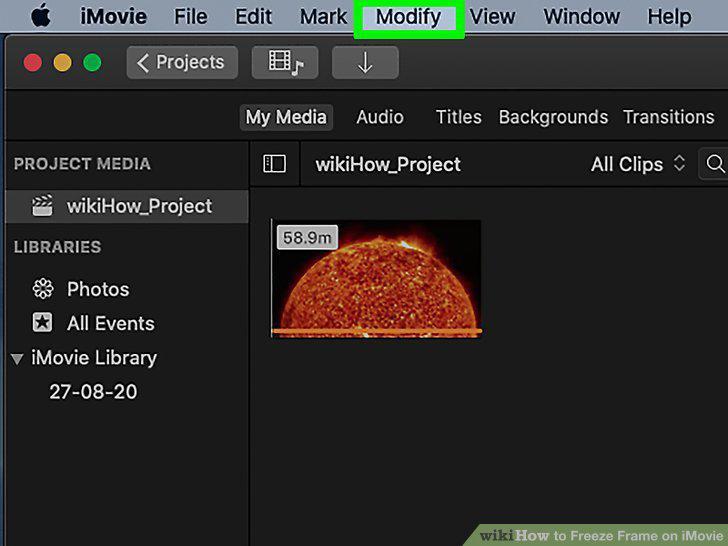Click the green full screen button
The image size is (728, 546).
pyautogui.click(x=92, y=62)
